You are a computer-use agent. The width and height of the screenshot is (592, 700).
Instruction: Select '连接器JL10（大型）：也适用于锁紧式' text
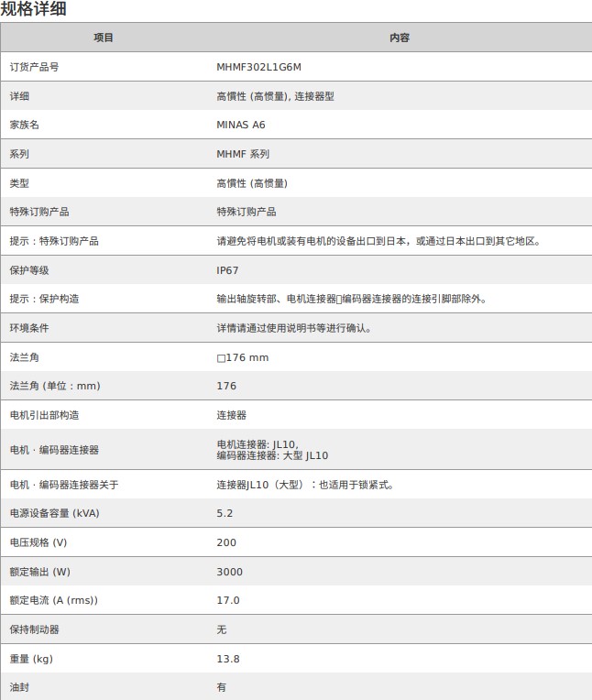(305, 485)
